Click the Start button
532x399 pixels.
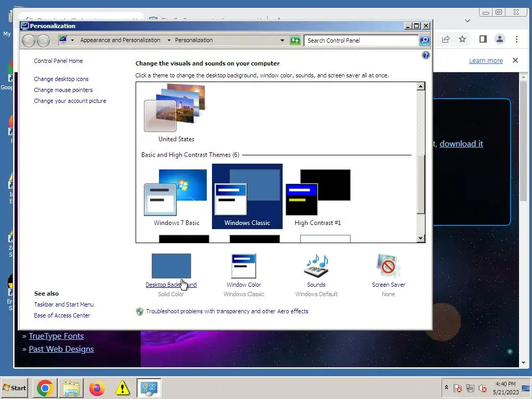click(x=14, y=388)
